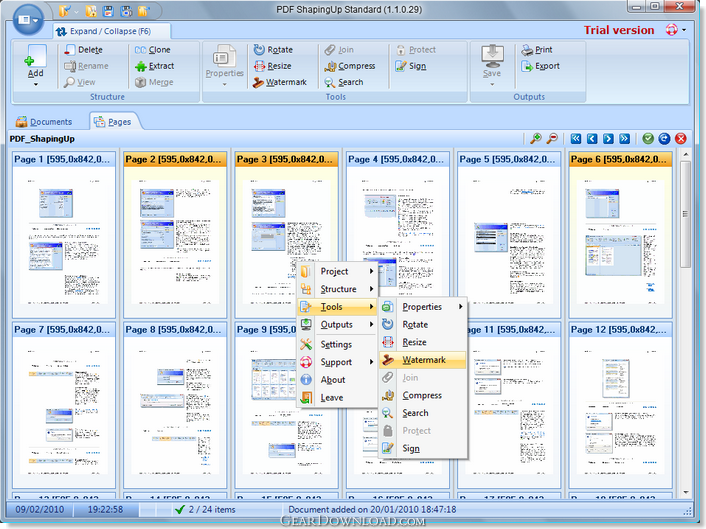The image size is (706, 529).
Task: Select the Extract tool in ribbon
Action: 154,66
